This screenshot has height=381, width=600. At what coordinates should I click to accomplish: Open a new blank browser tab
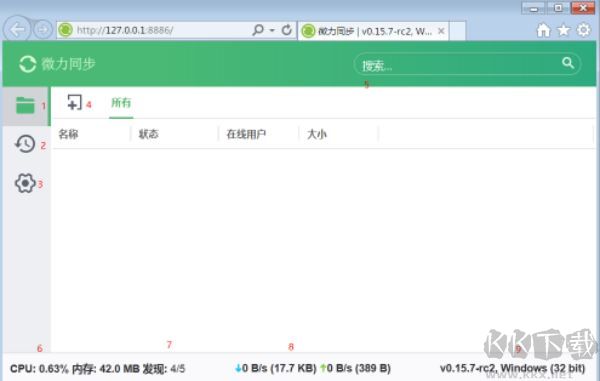point(458,31)
